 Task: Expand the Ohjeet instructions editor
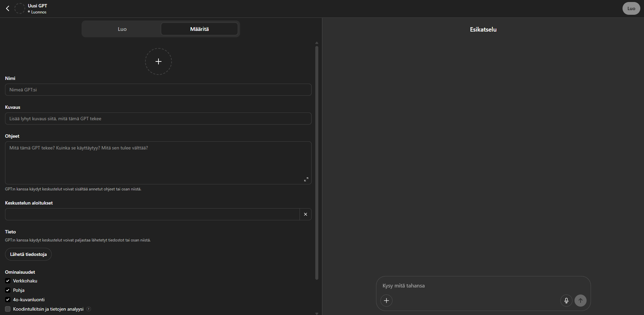pos(306,179)
